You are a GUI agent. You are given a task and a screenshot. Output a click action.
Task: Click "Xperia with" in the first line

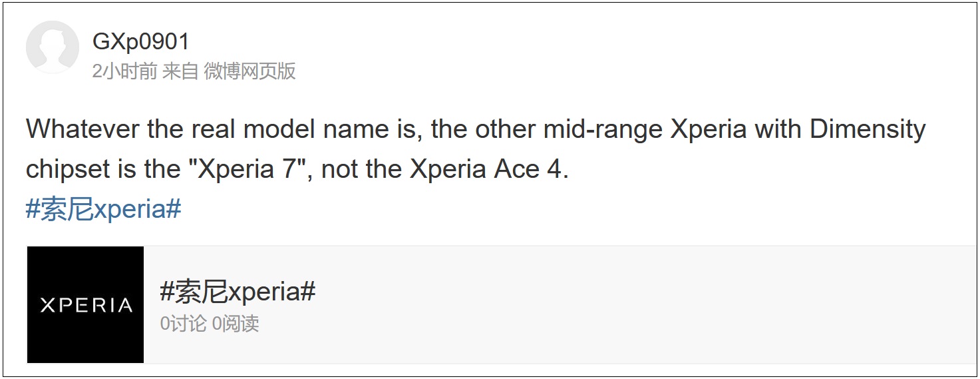pyautogui.click(x=736, y=129)
